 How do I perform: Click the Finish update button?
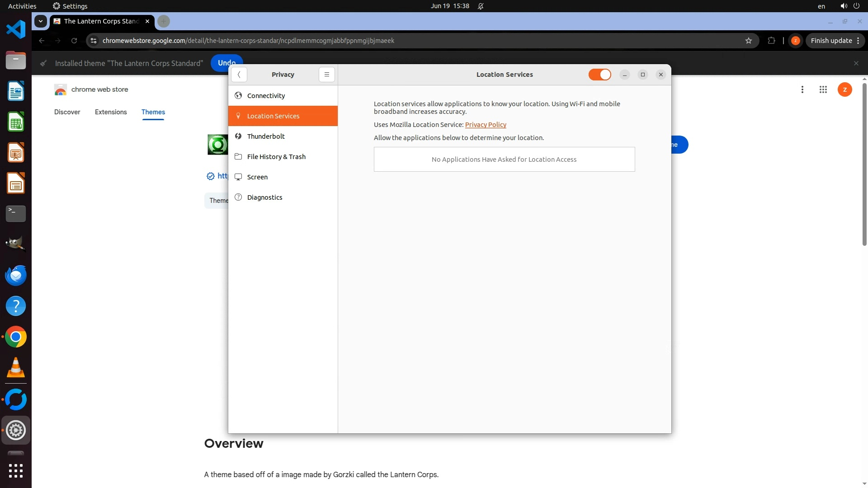[831, 41]
